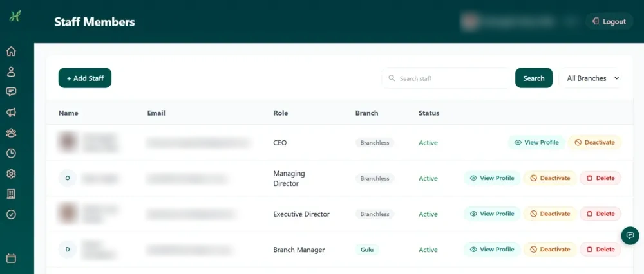Click the Branch Manager's Active status
This screenshot has height=274, width=644.
[x=428, y=250]
